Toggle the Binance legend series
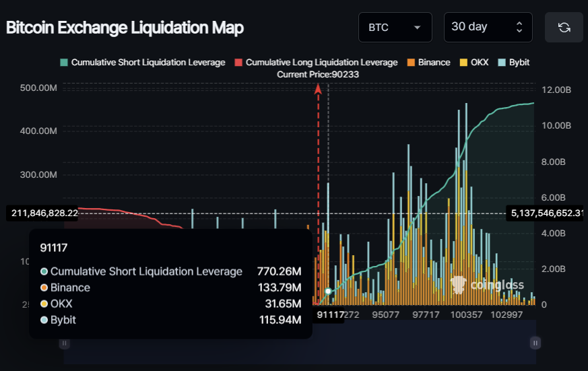 428,63
